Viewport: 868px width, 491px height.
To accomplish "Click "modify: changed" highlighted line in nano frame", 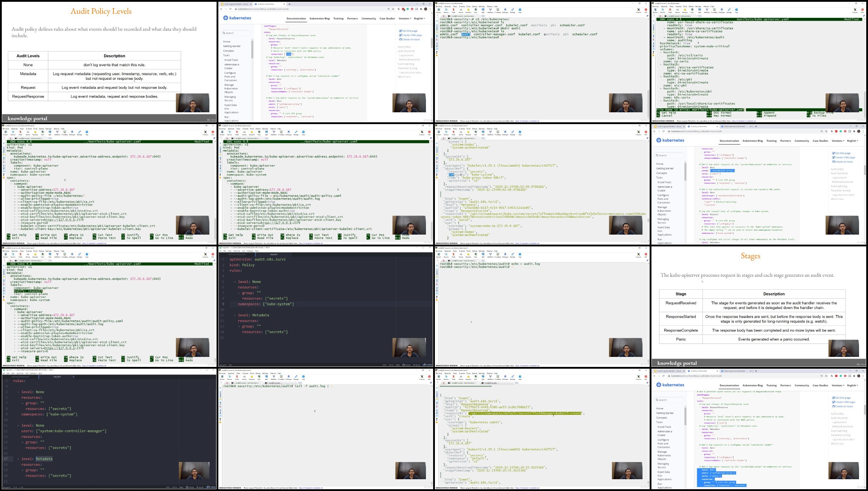I will tap(28, 291).
